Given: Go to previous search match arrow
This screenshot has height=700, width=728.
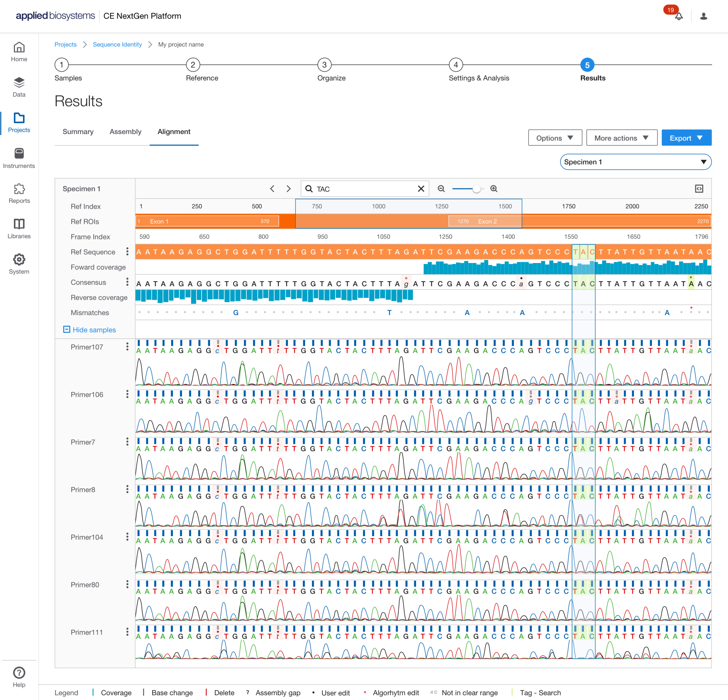Looking at the screenshot, I should coord(272,189).
